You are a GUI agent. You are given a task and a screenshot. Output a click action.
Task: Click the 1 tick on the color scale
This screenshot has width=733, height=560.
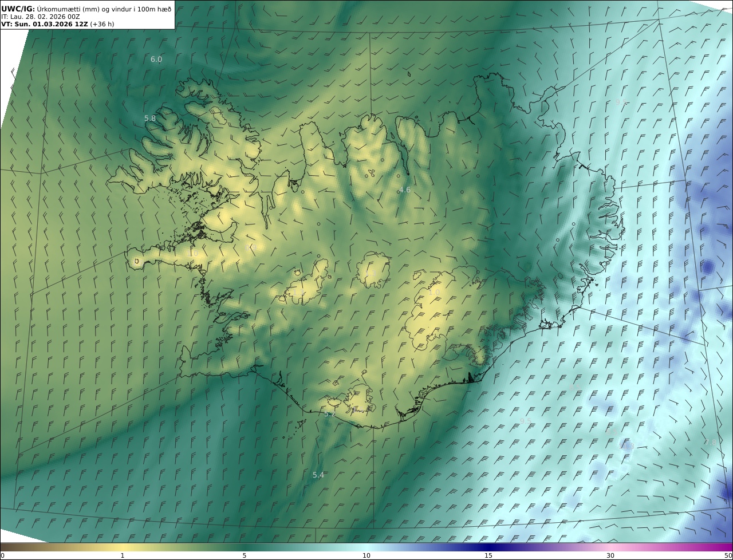click(123, 555)
